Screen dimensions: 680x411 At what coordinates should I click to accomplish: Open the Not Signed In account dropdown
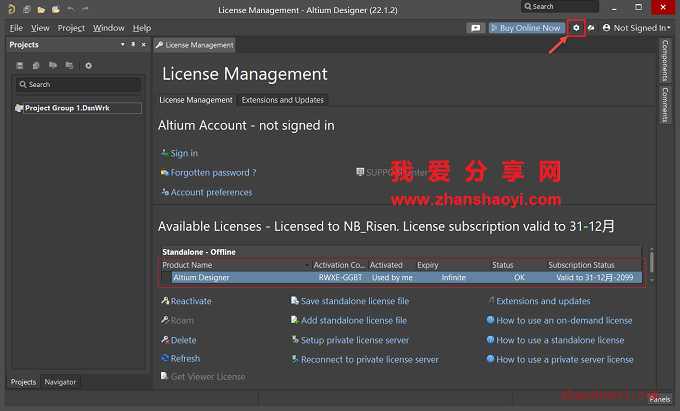coord(636,28)
